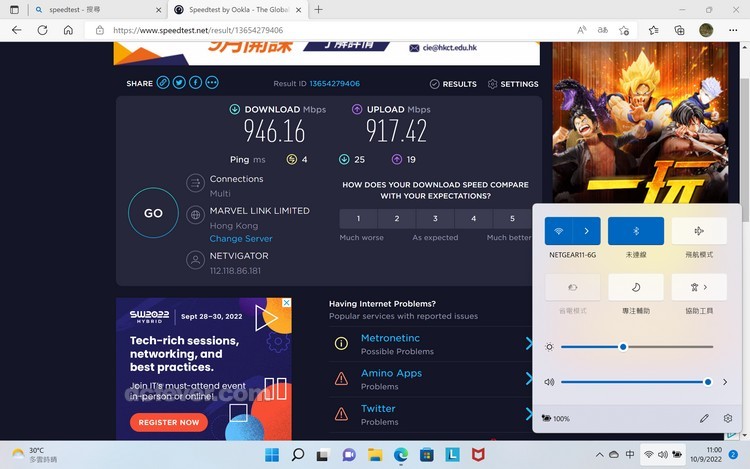Go to the browser home page
Viewport: 750px width, 469px height.
tap(68, 30)
